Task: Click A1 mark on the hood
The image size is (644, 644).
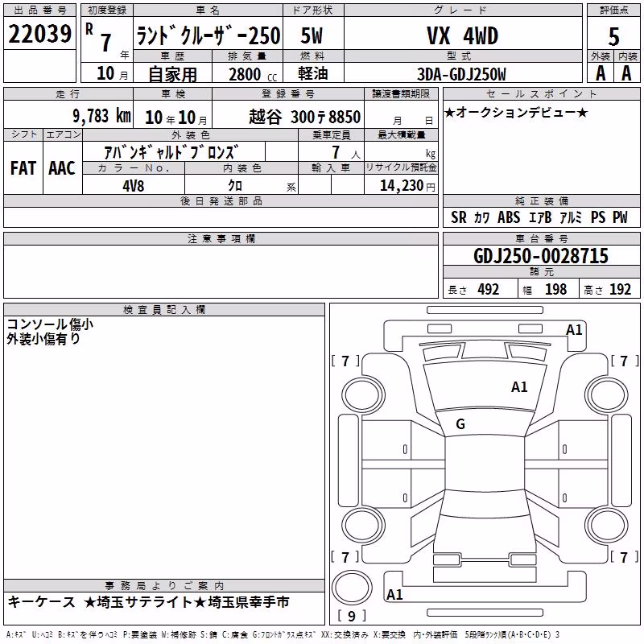Action: tap(519, 387)
